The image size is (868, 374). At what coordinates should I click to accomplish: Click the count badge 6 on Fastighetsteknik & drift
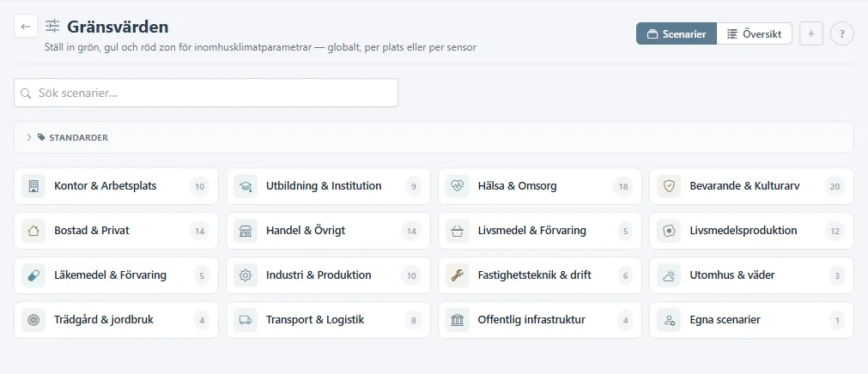(626, 275)
